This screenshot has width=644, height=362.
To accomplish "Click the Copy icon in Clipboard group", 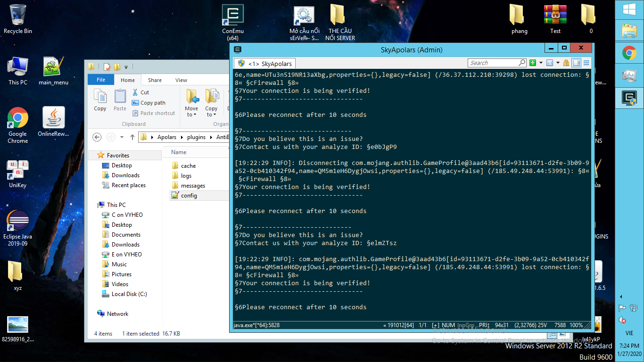I will point(100,100).
